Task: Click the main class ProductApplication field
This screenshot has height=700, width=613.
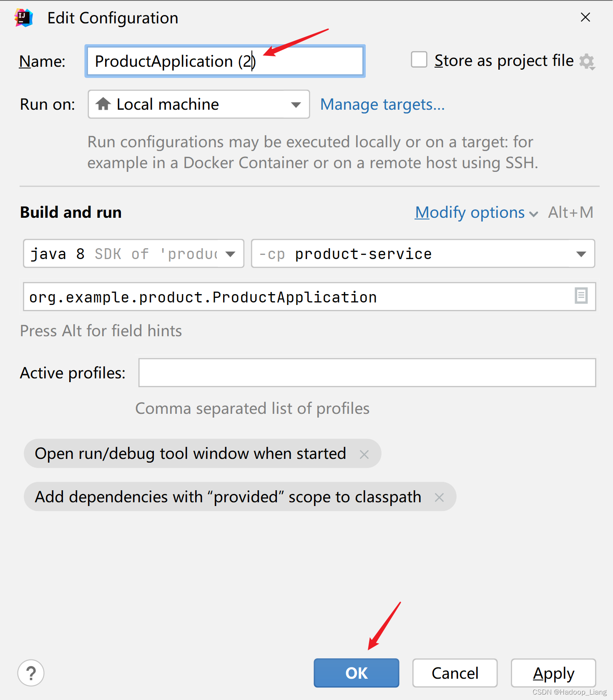Action: tap(292, 297)
